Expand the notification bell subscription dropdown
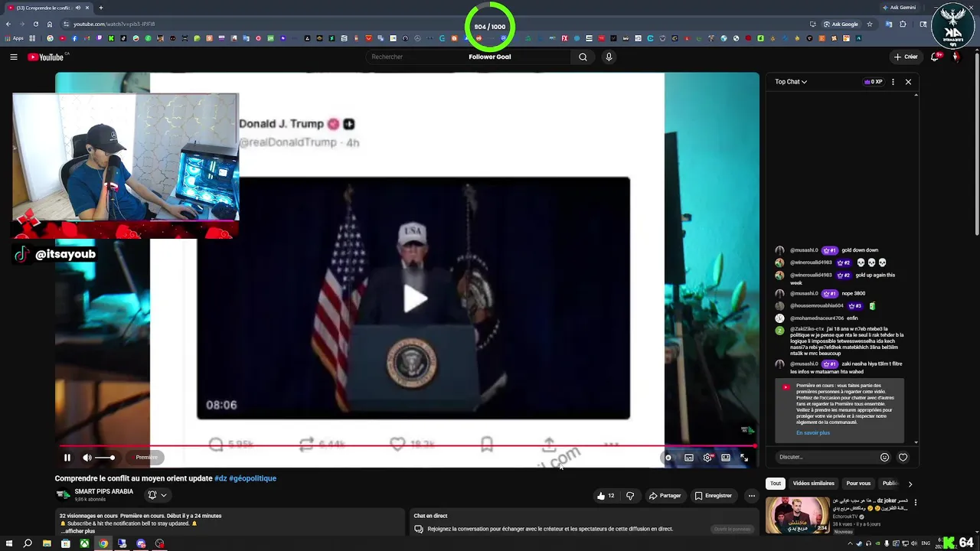Viewport: 980px width, 551px height. click(157, 495)
